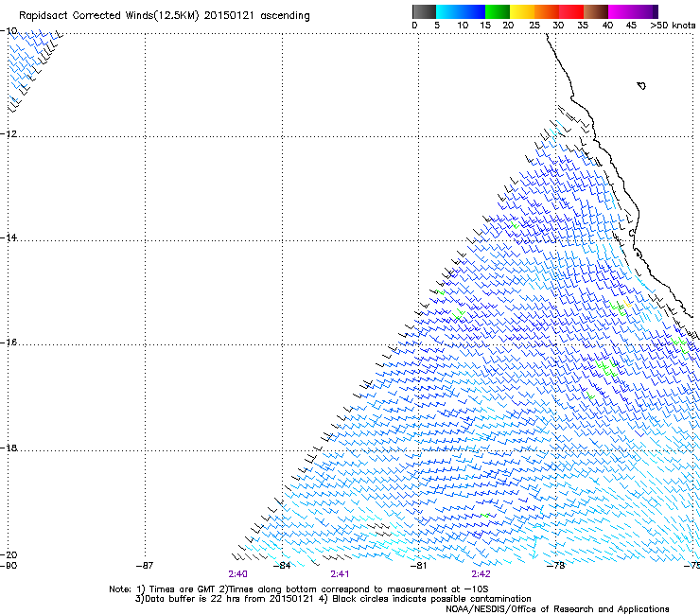The height and width of the screenshot is (615, 700).
Task: Click the 2:41 time marker
Action: click(x=340, y=574)
